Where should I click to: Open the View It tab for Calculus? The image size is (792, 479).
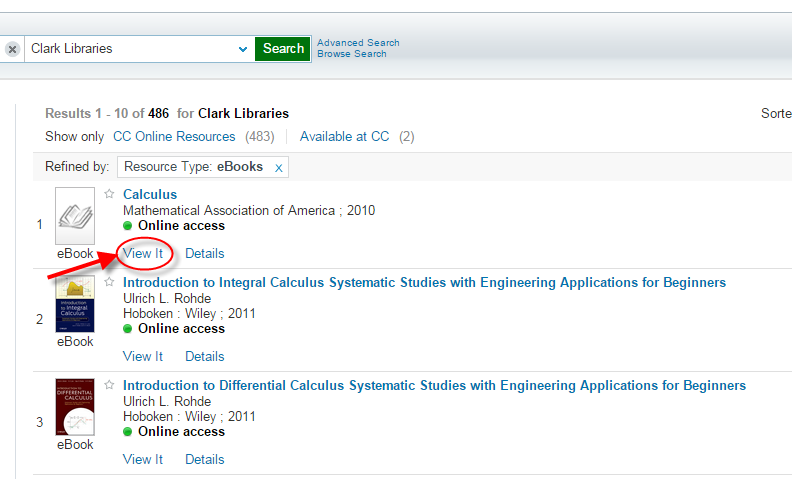click(x=143, y=253)
